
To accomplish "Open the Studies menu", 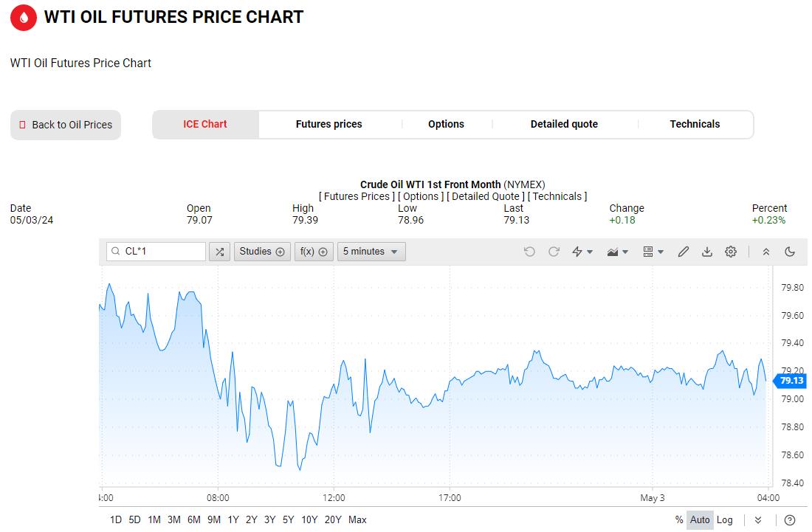I will pos(262,252).
